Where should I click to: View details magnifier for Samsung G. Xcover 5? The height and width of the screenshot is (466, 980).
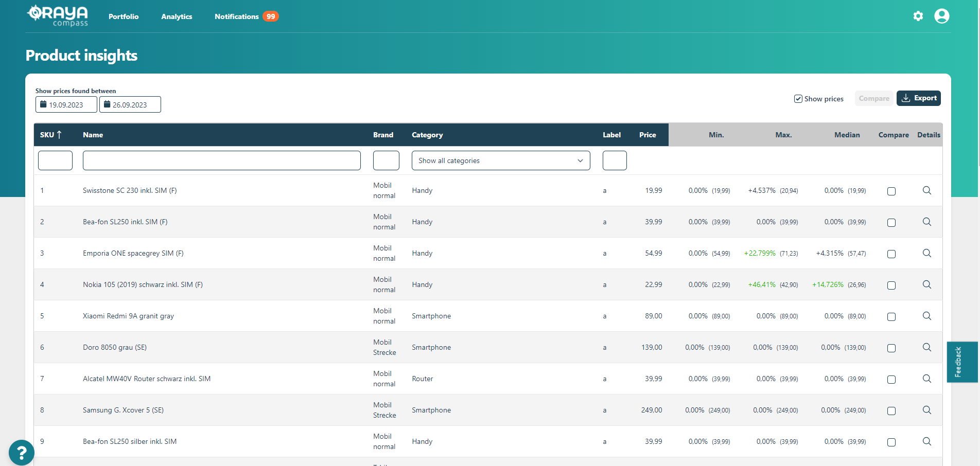click(927, 410)
